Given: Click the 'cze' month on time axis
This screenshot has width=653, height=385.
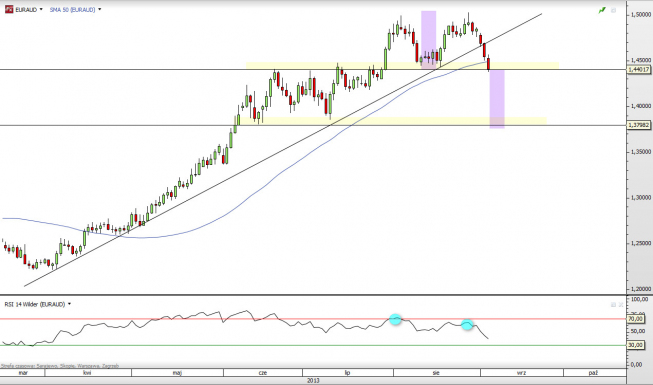Looking at the screenshot, I should click(x=263, y=372).
